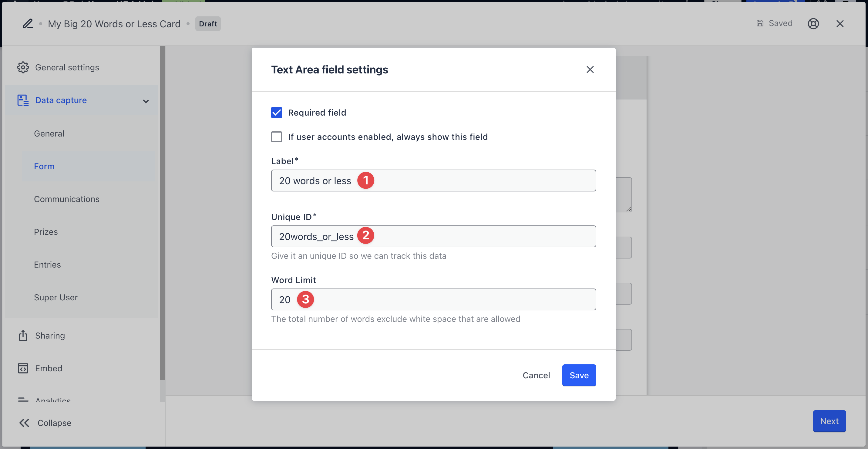Click the sidebar vertical scrollbar
This screenshot has height=449, width=868.
(x=163, y=212)
